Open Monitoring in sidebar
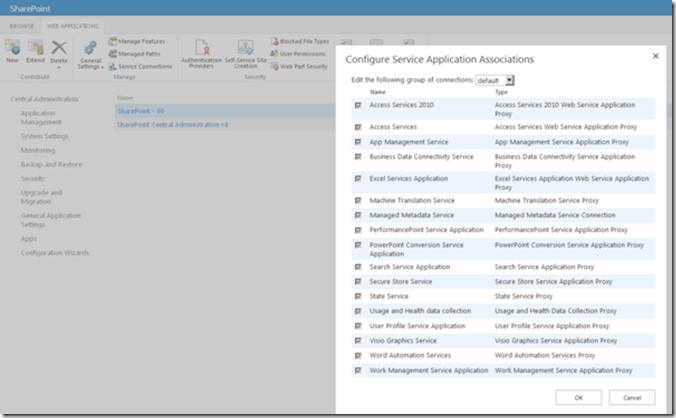This screenshot has width=676, height=418. pyautogui.click(x=38, y=150)
